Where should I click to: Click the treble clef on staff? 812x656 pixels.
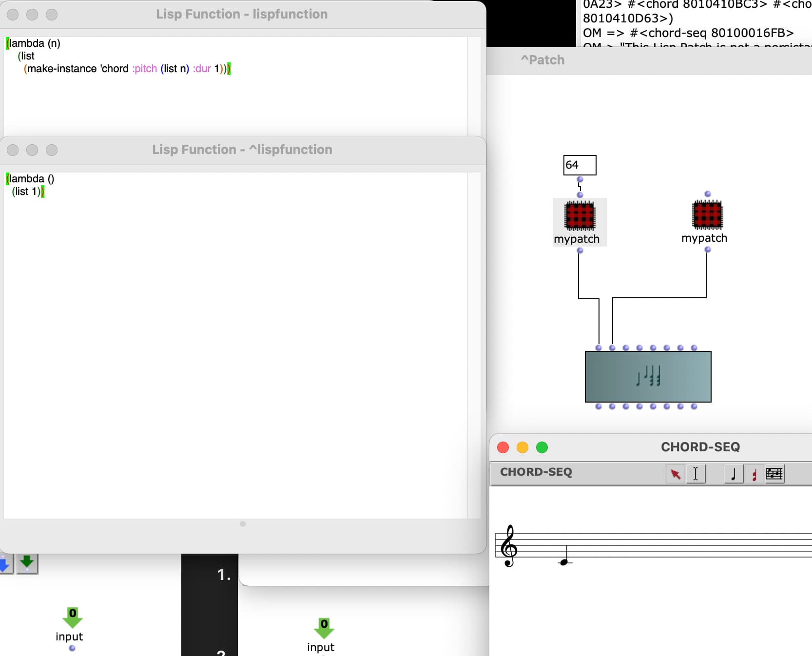[509, 546]
